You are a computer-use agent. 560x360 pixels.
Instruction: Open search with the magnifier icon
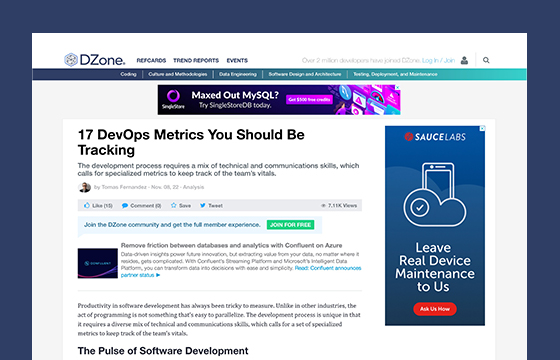click(x=486, y=60)
